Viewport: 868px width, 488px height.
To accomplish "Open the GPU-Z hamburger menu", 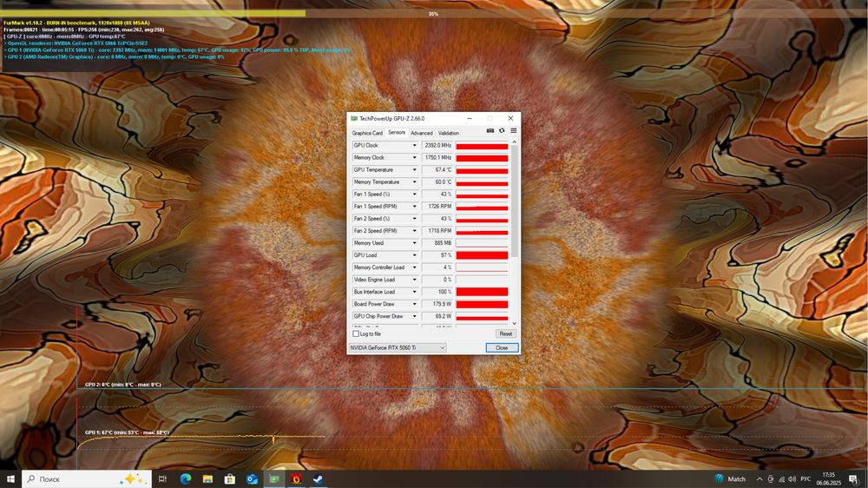I will [513, 131].
